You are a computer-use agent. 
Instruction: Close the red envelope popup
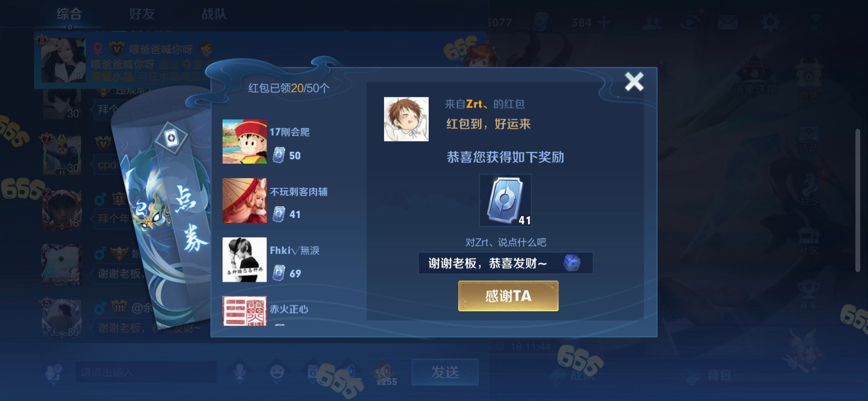tap(634, 81)
